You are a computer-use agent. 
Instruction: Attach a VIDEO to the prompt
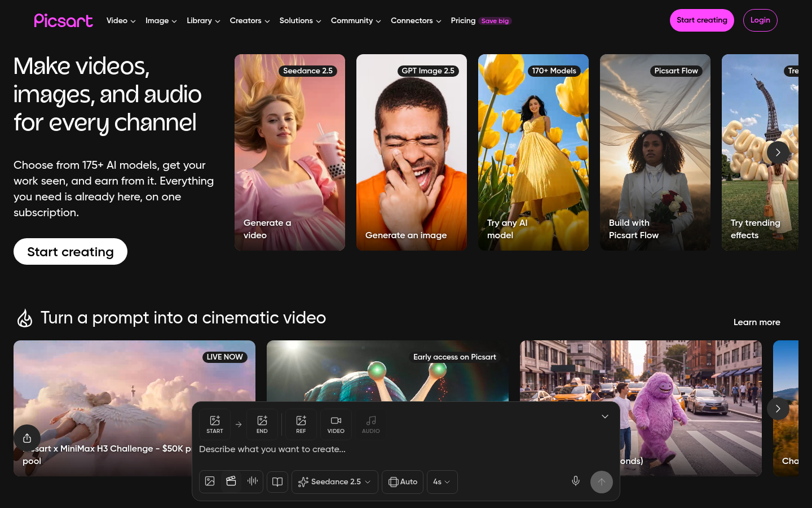click(x=336, y=424)
